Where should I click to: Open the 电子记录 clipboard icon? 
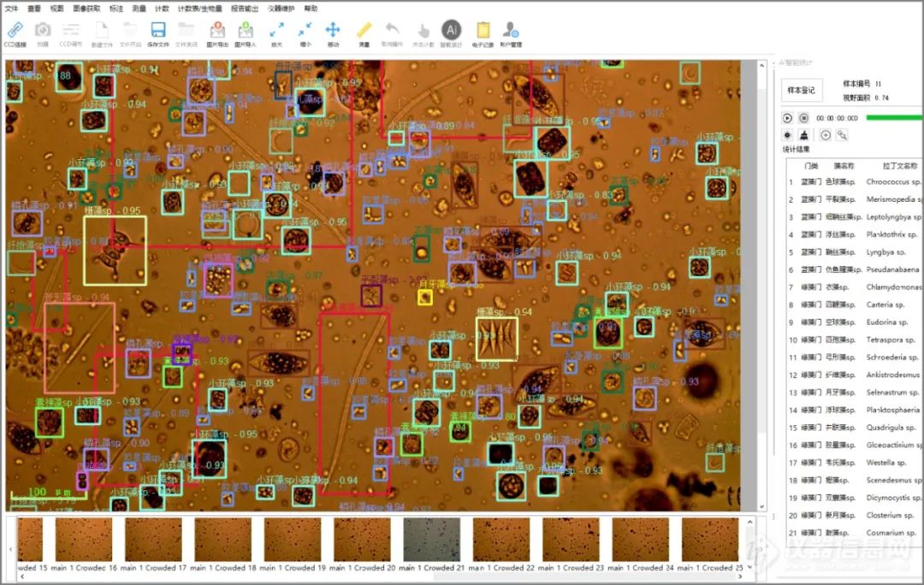(x=483, y=30)
